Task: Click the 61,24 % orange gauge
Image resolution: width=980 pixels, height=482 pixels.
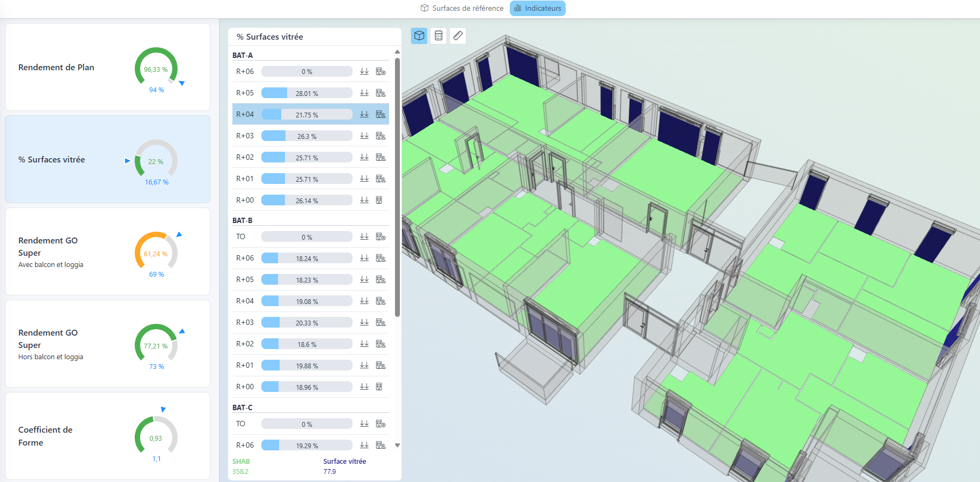Action: tap(156, 251)
